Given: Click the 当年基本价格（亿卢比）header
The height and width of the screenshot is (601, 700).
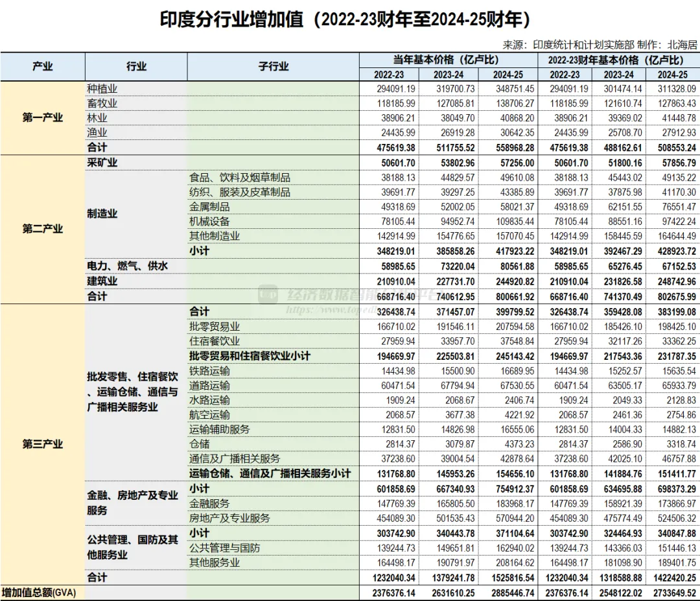Looking at the screenshot, I should click(x=448, y=60).
